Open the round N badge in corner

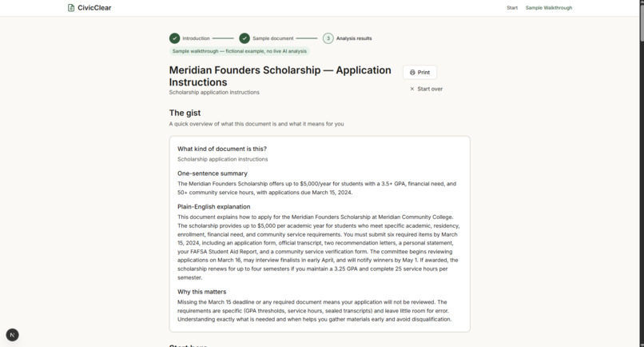click(x=12, y=335)
